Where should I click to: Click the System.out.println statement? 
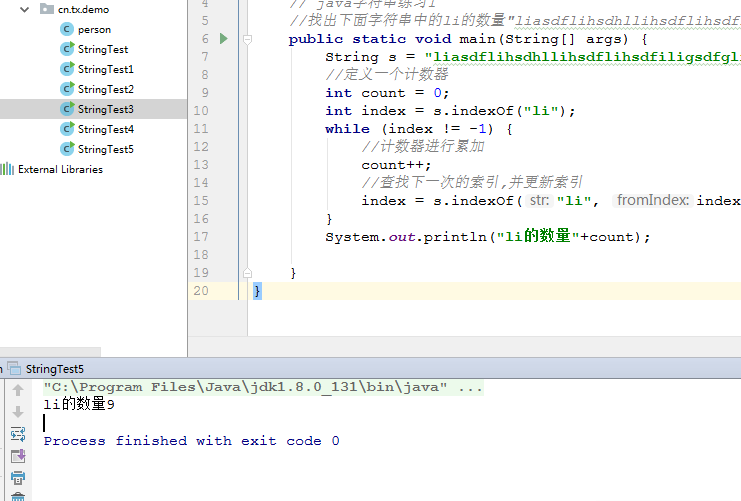[488, 236]
